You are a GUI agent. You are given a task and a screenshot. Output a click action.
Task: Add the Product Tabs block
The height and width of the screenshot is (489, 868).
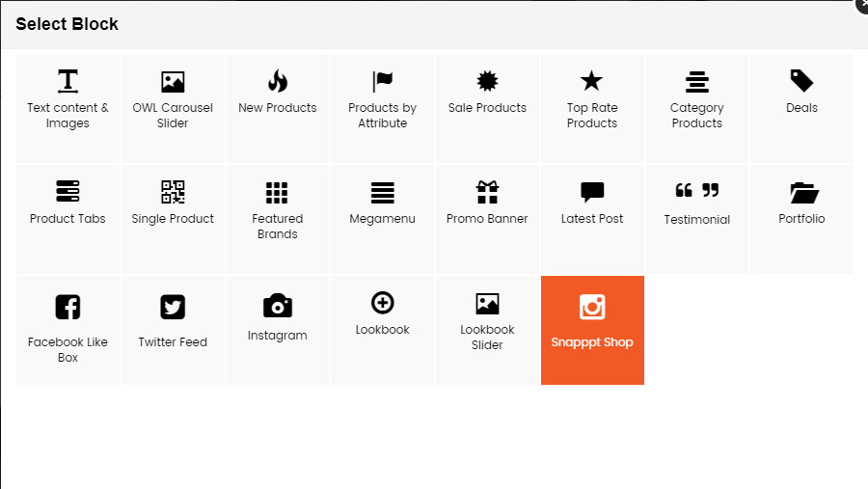click(68, 219)
